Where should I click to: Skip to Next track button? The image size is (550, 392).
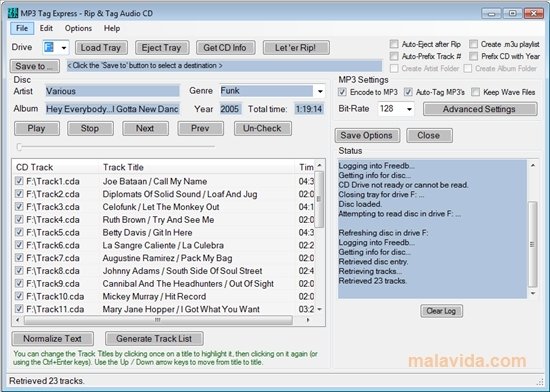tap(145, 129)
